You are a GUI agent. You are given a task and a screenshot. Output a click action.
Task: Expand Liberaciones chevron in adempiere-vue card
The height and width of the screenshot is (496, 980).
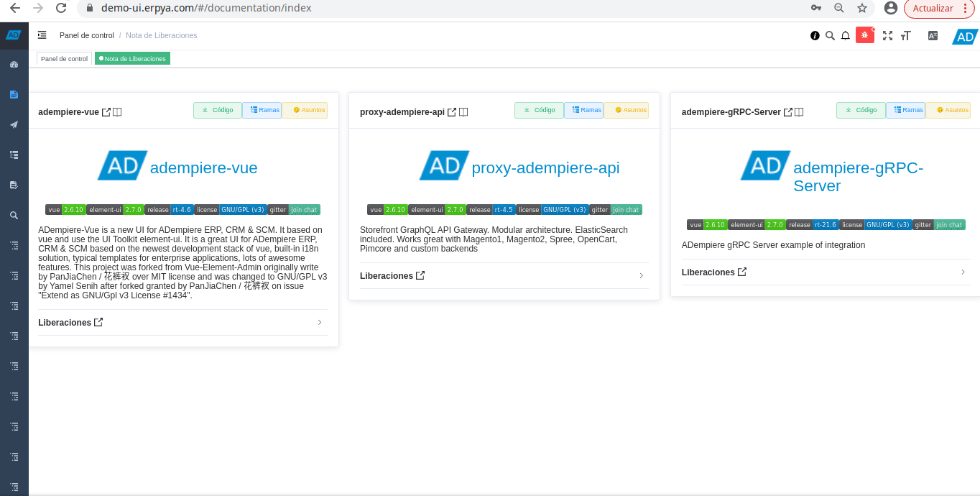point(320,323)
